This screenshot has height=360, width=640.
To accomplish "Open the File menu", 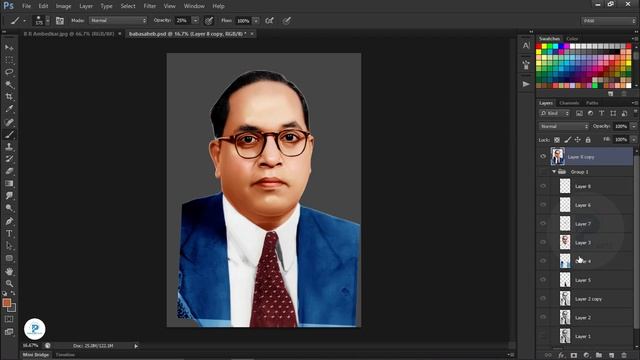I will [x=27, y=6].
